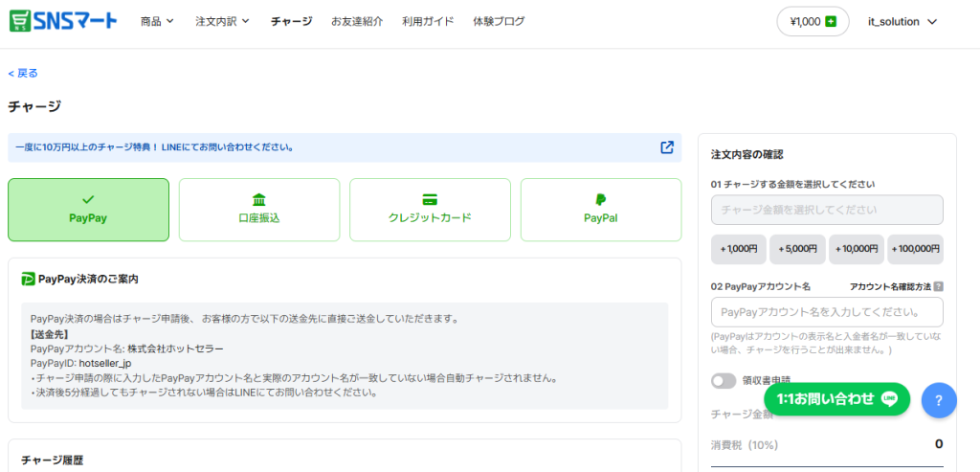The width and height of the screenshot is (980, 472).
Task: Focus the PayPayアカウント名 input field
Action: 827,312
